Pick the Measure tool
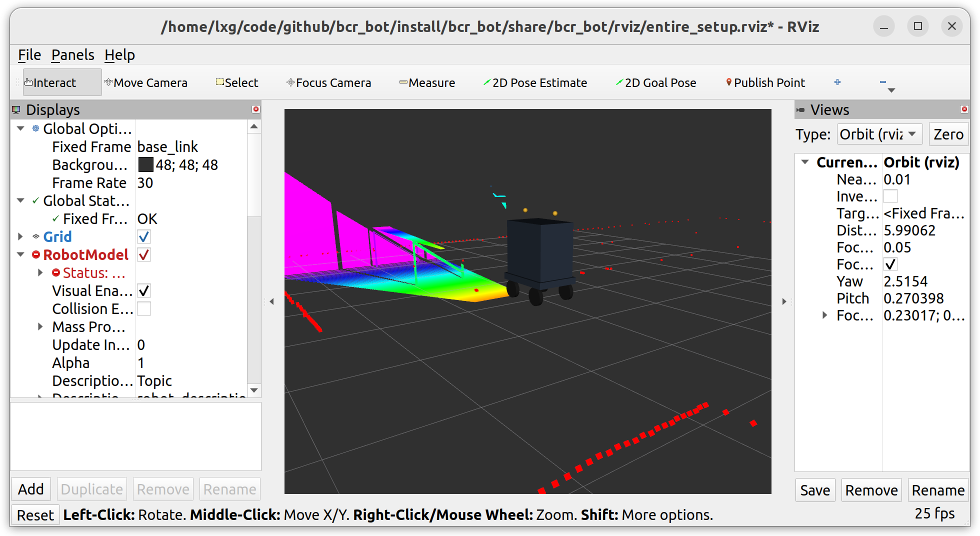This screenshot has height=536, width=980. click(x=427, y=82)
